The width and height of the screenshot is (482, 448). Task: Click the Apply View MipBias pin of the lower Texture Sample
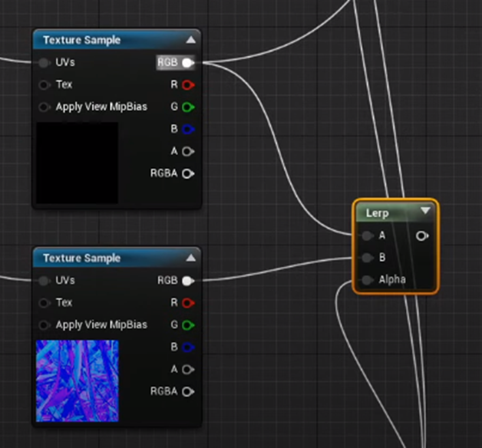pos(44,324)
